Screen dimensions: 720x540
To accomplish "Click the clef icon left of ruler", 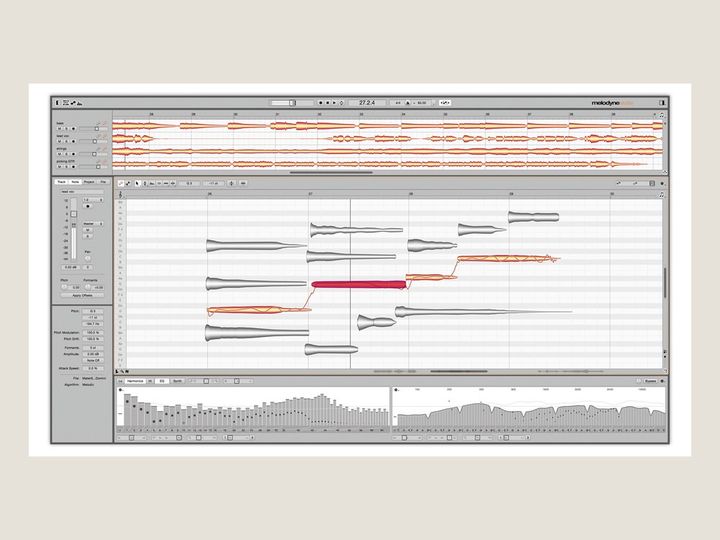I will tap(120, 195).
